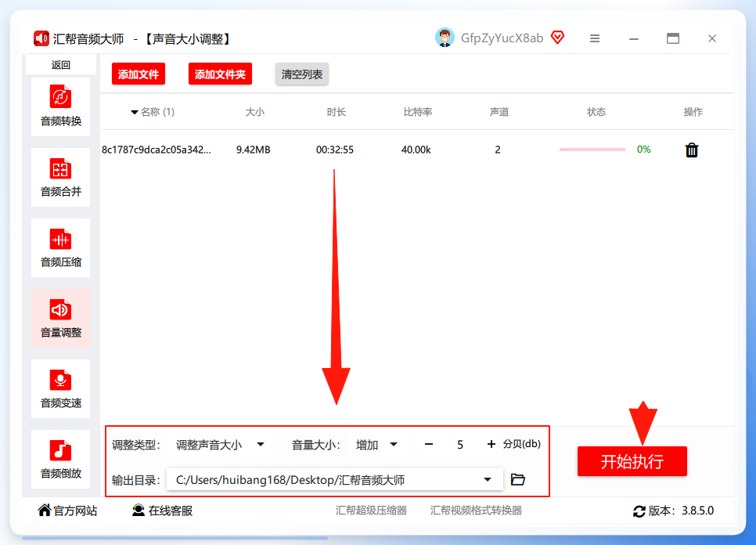Click the 00:32:55 duration cell
The height and width of the screenshot is (545, 756).
click(335, 150)
